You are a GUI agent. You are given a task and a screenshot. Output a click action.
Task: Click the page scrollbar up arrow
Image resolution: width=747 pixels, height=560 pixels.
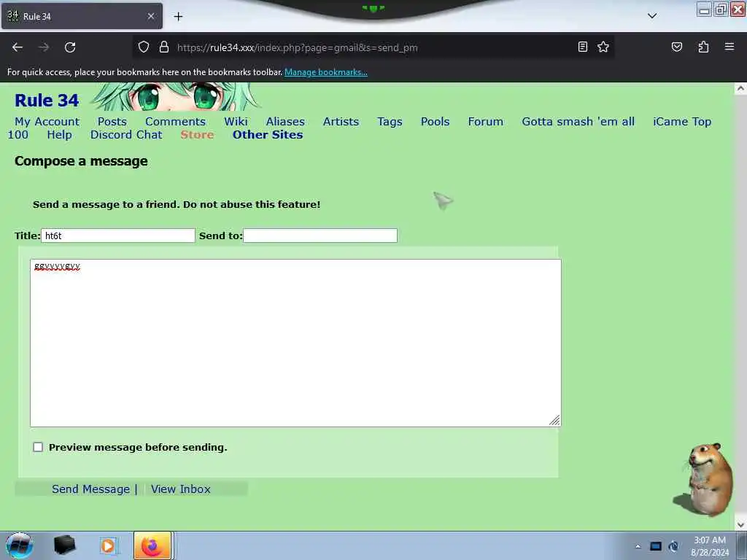tap(740, 88)
